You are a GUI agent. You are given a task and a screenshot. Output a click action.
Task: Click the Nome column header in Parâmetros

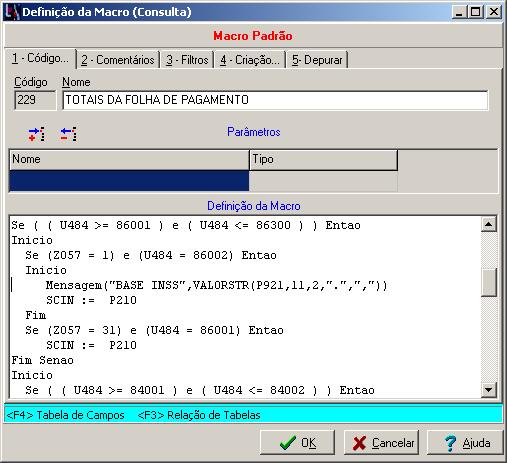click(x=129, y=160)
